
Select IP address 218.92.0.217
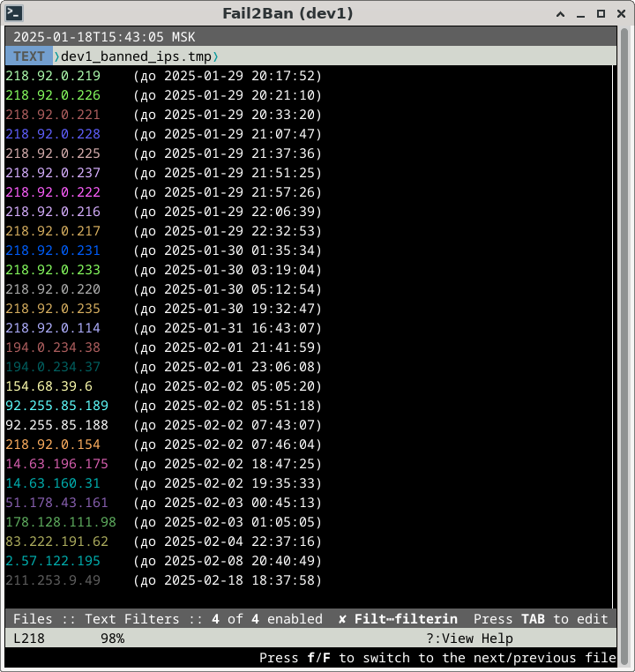point(53,231)
